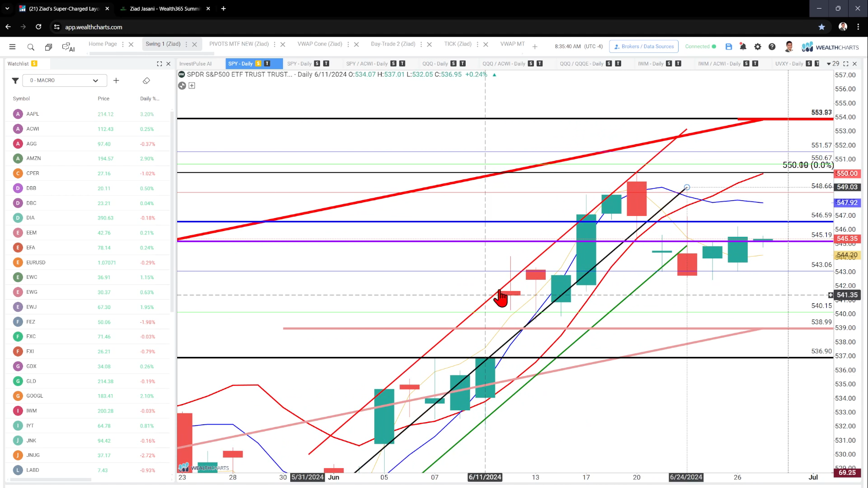This screenshot has width=868, height=488.
Task: Close the PIVOTS MTF NEW (Ziad) tab
Action: (x=283, y=44)
